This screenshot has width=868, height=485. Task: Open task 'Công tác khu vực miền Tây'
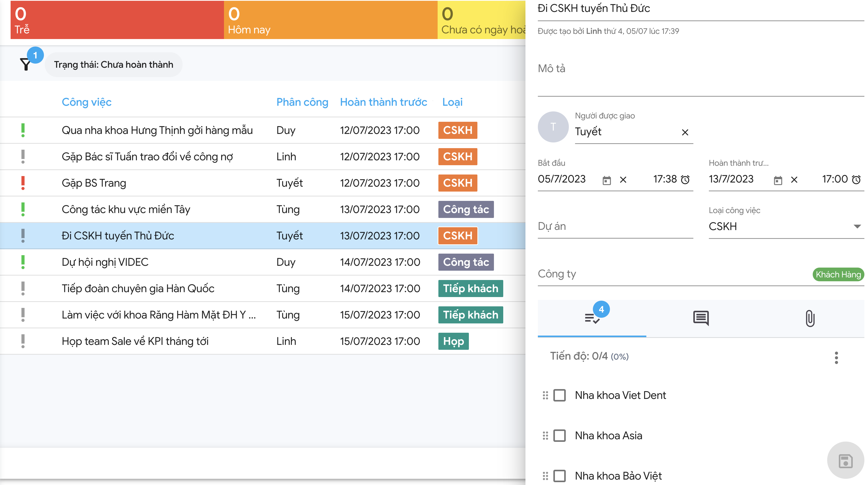(126, 209)
